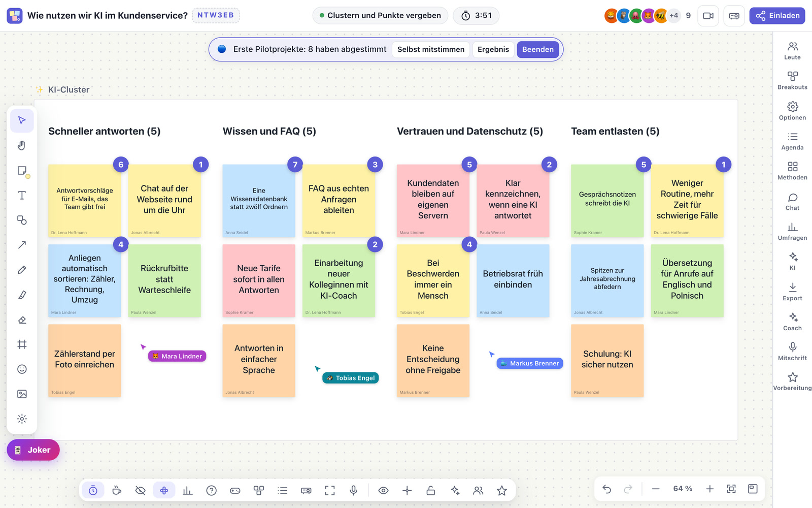The height and width of the screenshot is (508, 812).
Task: Activate the eraser tool
Action: tap(22, 320)
